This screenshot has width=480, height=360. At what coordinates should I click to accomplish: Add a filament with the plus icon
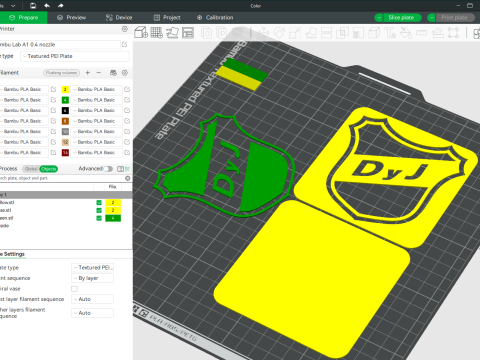point(88,73)
